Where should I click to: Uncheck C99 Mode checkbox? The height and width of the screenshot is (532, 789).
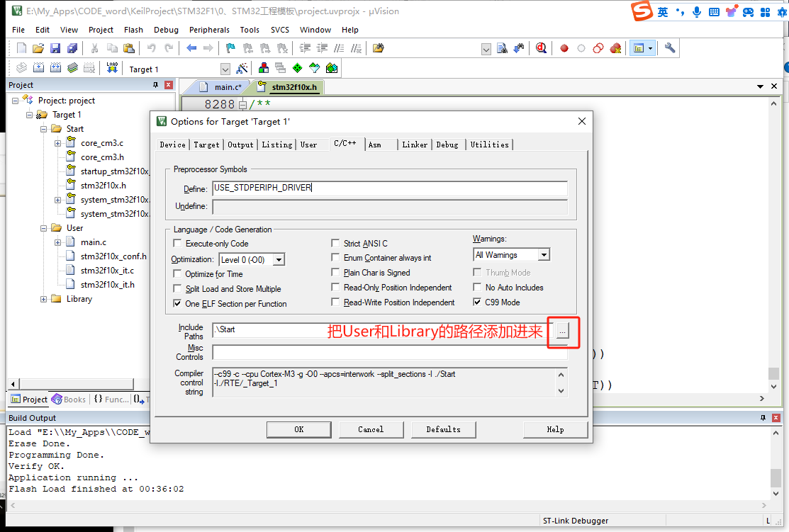coord(477,302)
